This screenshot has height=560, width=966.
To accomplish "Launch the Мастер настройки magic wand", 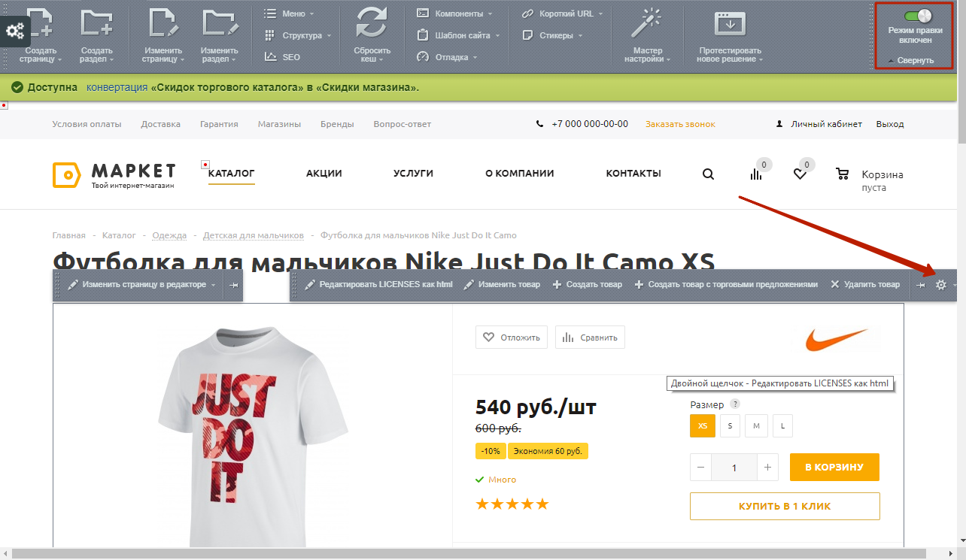I will point(646,23).
